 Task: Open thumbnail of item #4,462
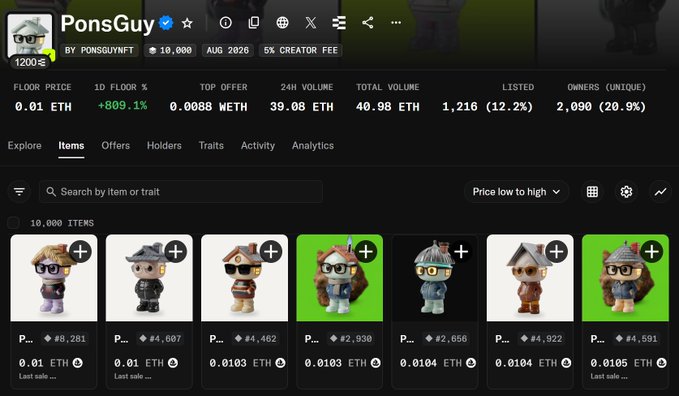pyautogui.click(x=244, y=278)
